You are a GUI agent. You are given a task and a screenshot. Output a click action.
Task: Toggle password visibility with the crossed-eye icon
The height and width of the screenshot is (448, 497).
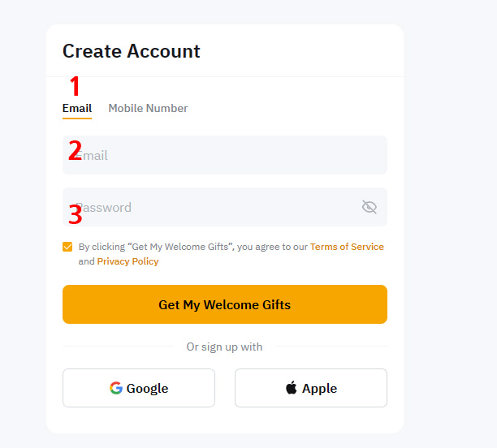pos(370,207)
